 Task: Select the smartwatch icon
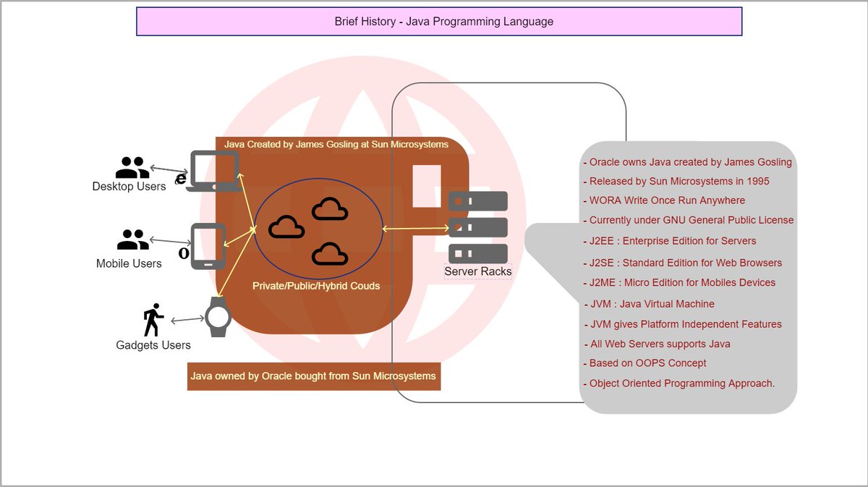coord(218,317)
